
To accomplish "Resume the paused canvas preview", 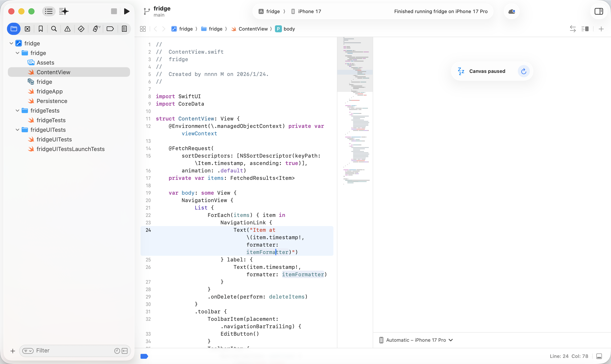I will click(x=524, y=71).
